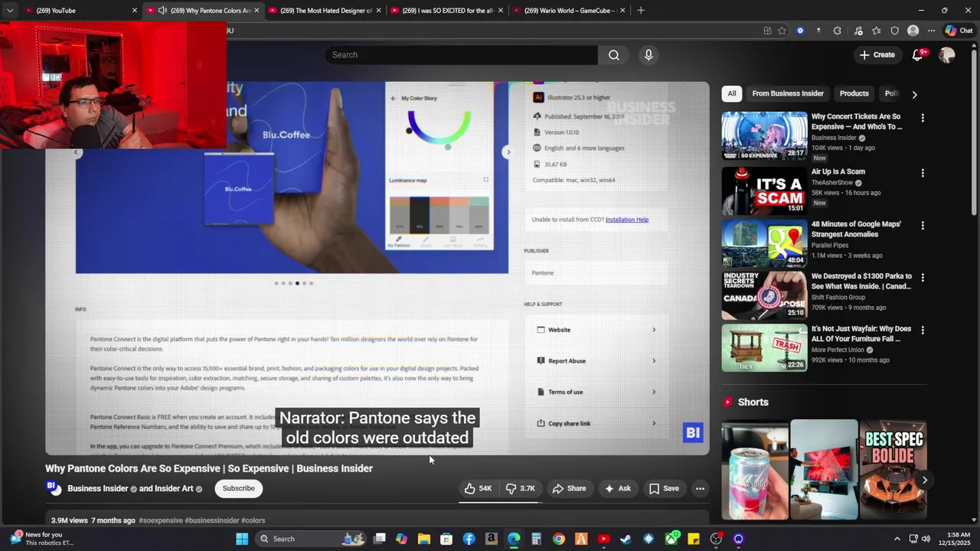
Task: Open browser Extensions puzzle icon
Action: pyautogui.click(x=837, y=31)
